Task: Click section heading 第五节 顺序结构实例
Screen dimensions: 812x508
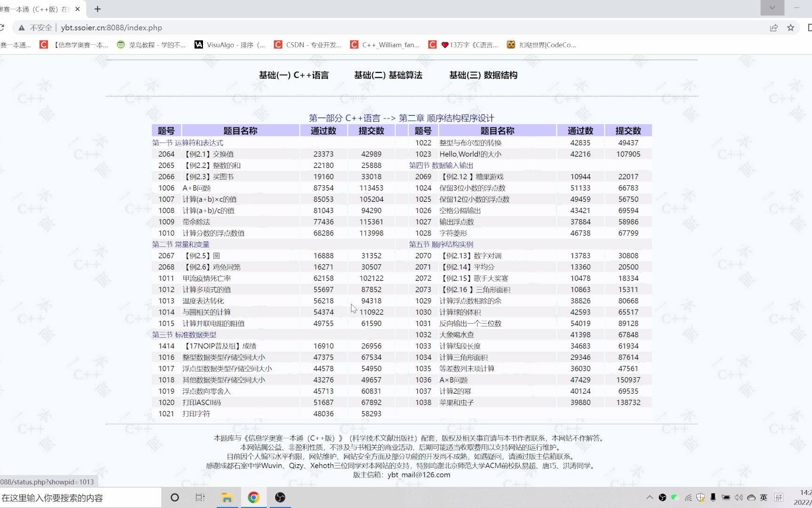Action: [441, 245]
